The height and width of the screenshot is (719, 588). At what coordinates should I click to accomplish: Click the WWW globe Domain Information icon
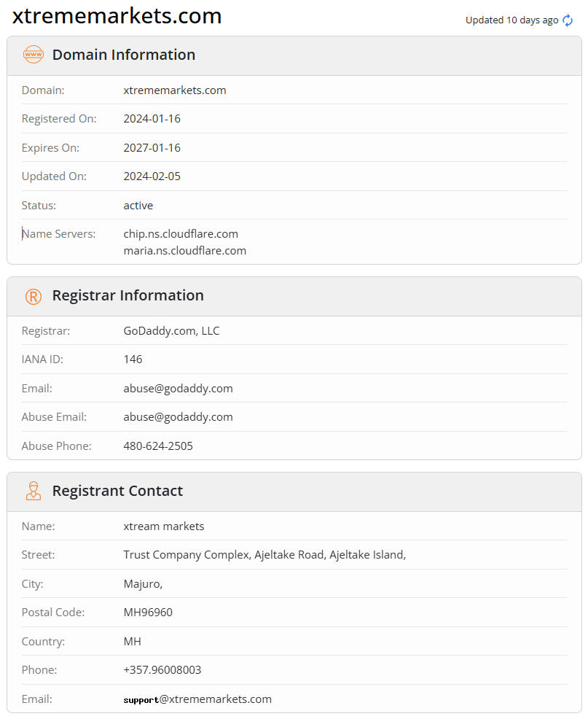34,55
